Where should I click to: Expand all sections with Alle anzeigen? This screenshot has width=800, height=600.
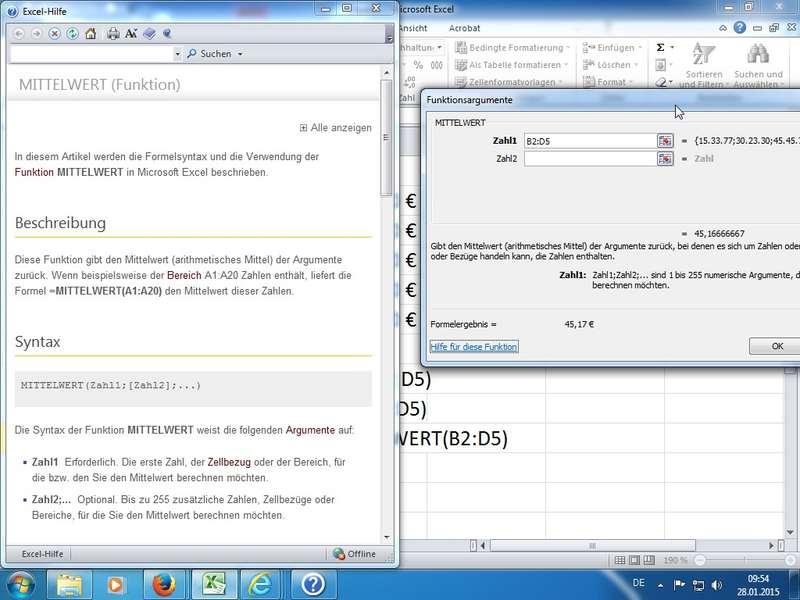(336, 128)
